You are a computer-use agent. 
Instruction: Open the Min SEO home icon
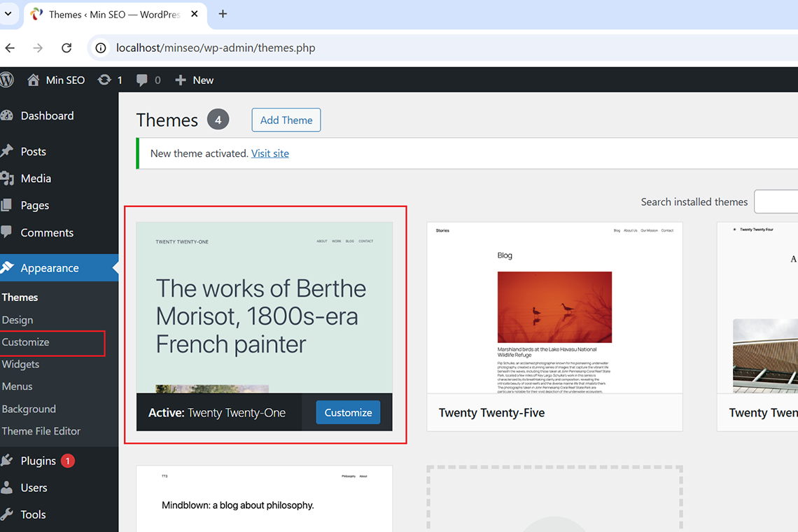(x=33, y=80)
